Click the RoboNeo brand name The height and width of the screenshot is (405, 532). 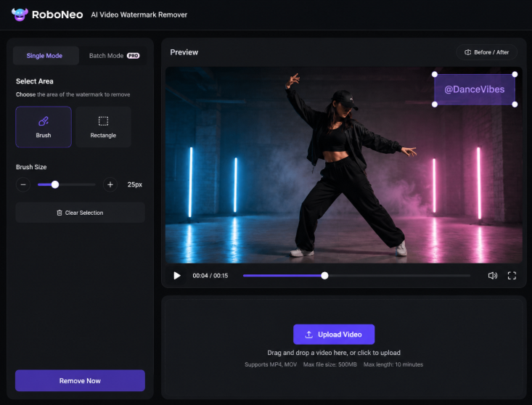click(x=57, y=15)
